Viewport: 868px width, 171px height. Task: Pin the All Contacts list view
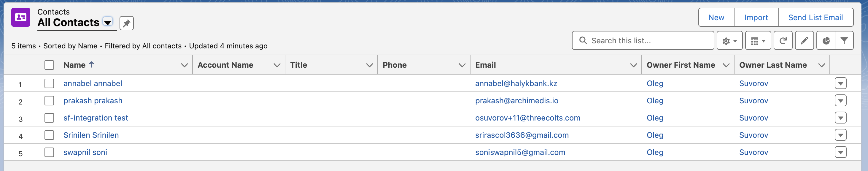[127, 23]
